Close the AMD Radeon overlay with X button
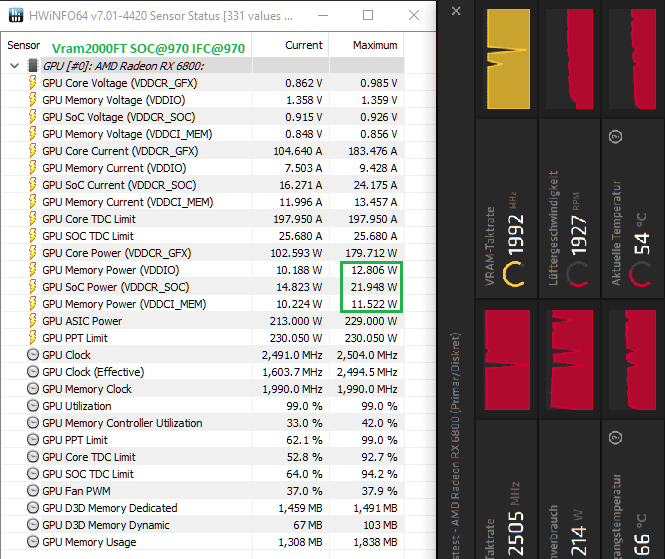This screenshot has height=559, width=665. (x=456, y=11)
